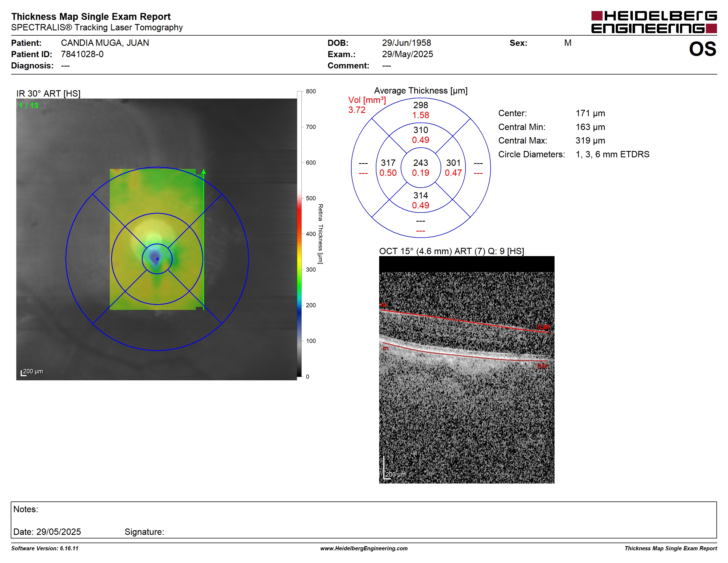Click the Average Thickness [µm] heading
Screen dimensions: 728x563
click(x=421, y=91)
